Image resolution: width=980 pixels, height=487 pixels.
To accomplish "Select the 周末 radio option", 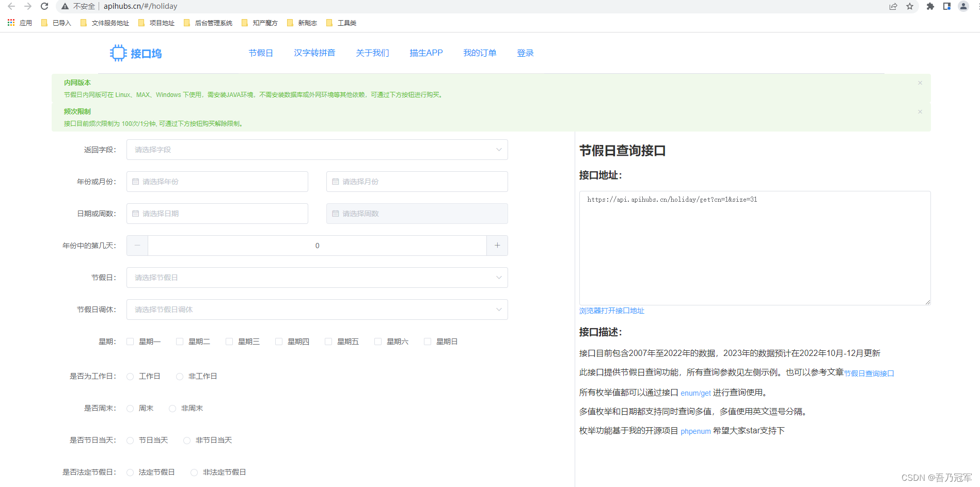I will tap(130, 409).
